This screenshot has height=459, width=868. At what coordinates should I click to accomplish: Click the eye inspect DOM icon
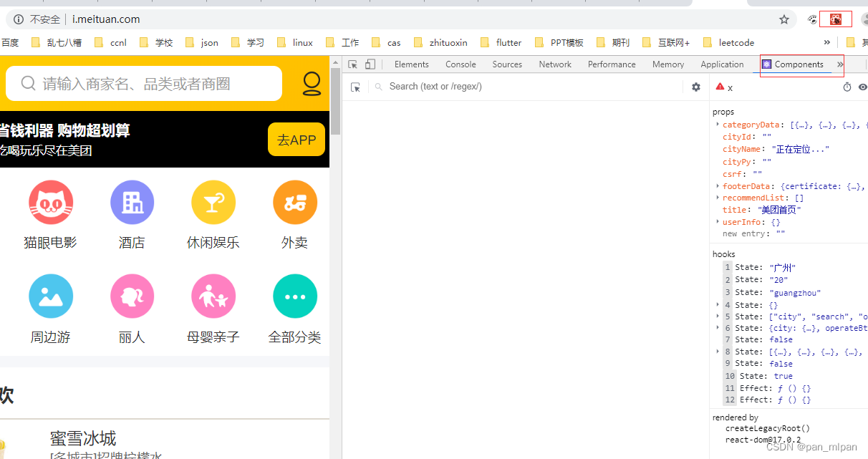tap(863, 87)
